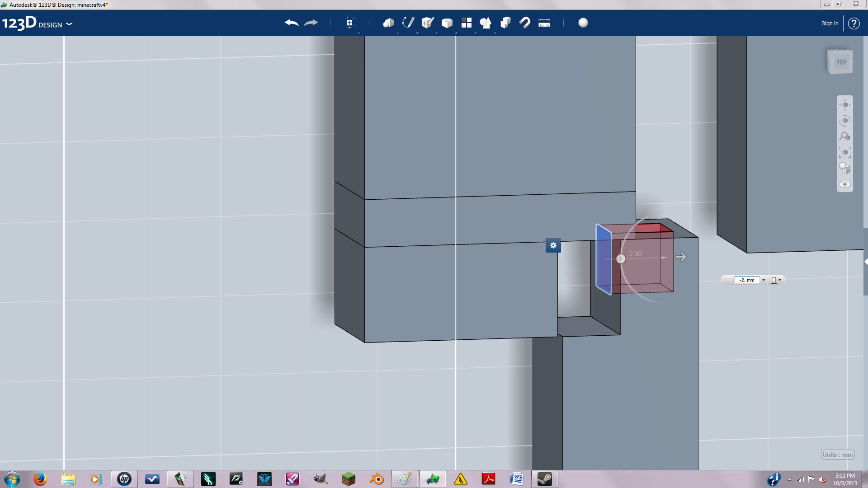868x488 pixels.
Task: Open Adobe Reader from the taskbar
Action: [488, 479]
